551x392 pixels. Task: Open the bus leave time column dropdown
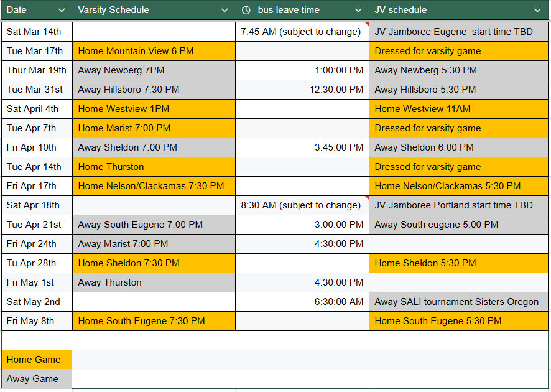pos(358,10)
